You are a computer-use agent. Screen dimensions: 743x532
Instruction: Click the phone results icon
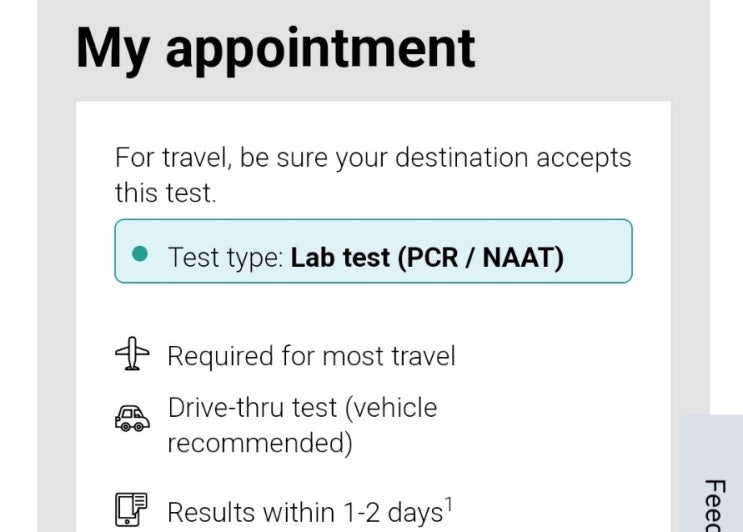click(132, 510)
